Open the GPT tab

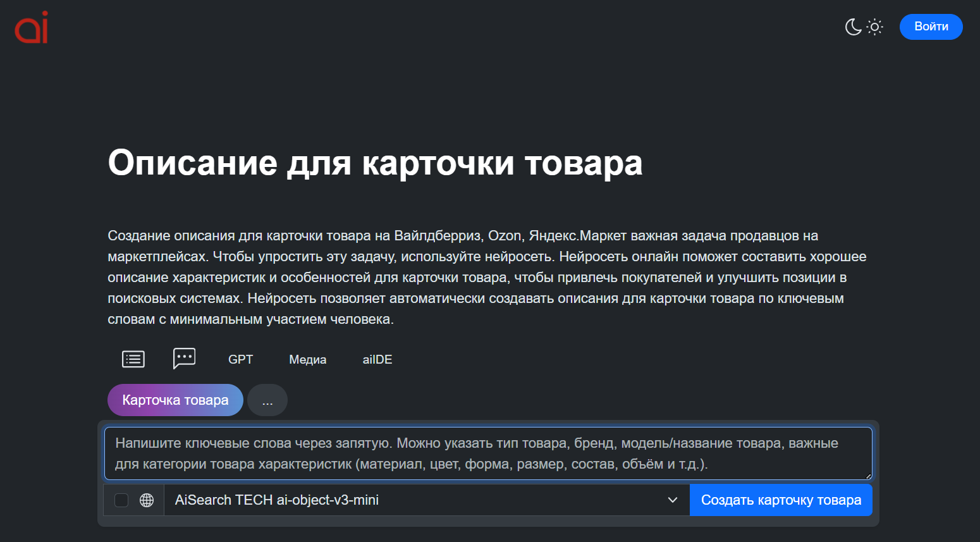click(x=240, y=359)
